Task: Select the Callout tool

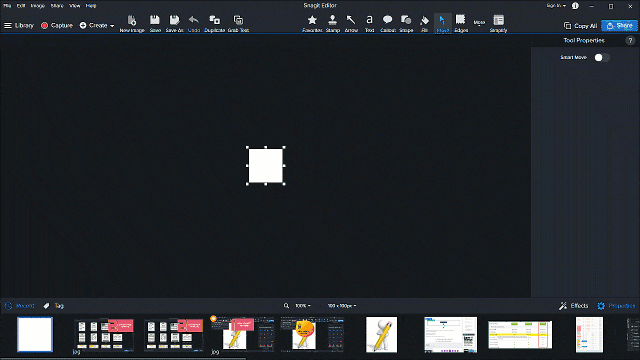Action: coord(388,24)
